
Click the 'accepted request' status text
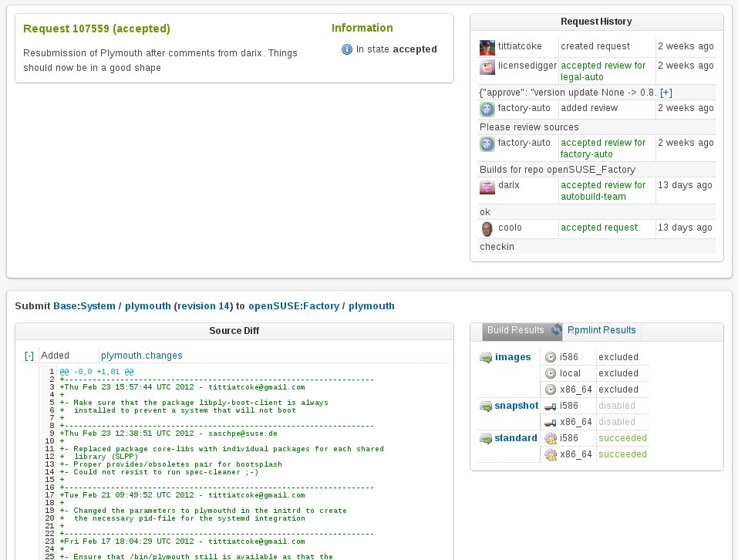click(x=599, y=228)
